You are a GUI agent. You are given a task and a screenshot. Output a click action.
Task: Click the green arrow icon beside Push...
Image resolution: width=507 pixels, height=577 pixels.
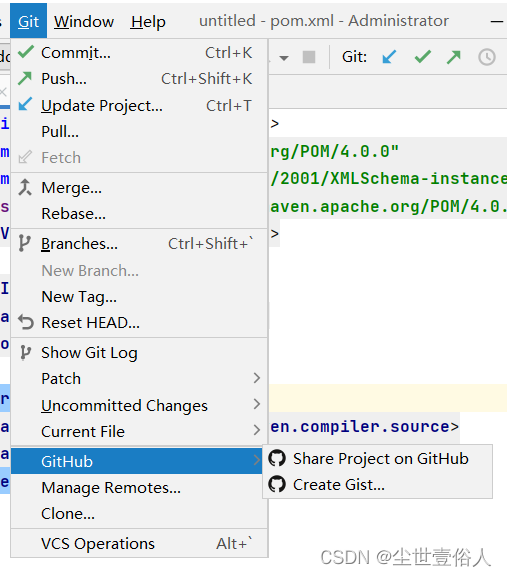pyautogui.click(x=25, y=78)
